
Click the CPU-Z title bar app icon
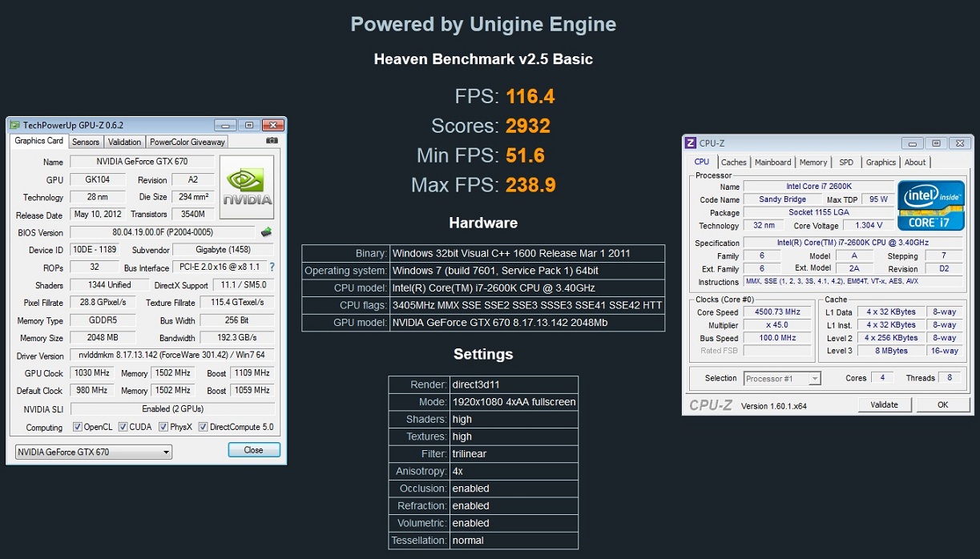point(690,143)
